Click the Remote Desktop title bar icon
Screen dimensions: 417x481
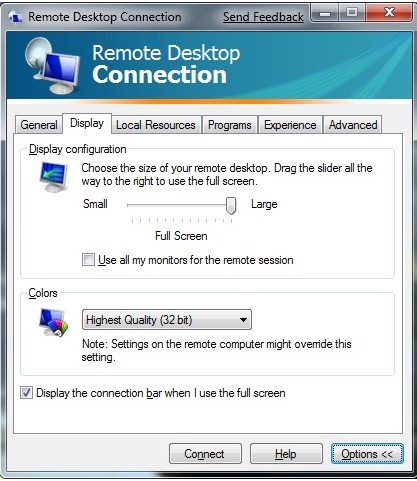(x=15, y=17)
